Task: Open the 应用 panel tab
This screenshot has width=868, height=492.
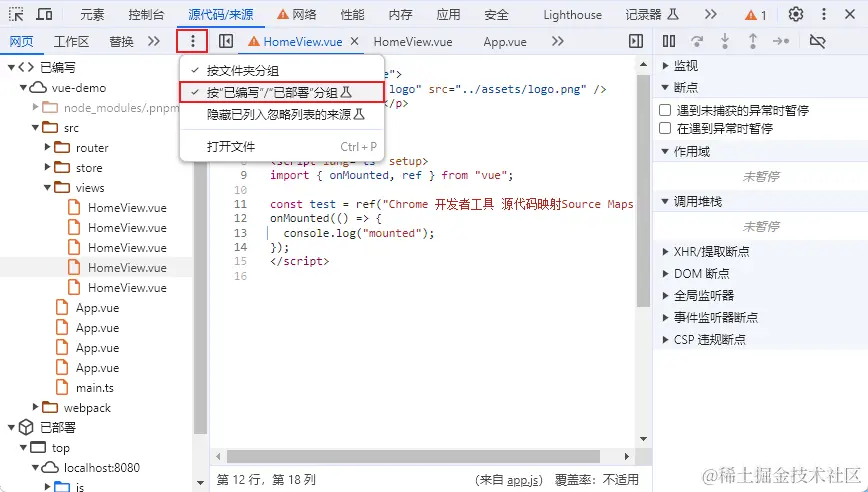Action: click(x=448, y=15)
